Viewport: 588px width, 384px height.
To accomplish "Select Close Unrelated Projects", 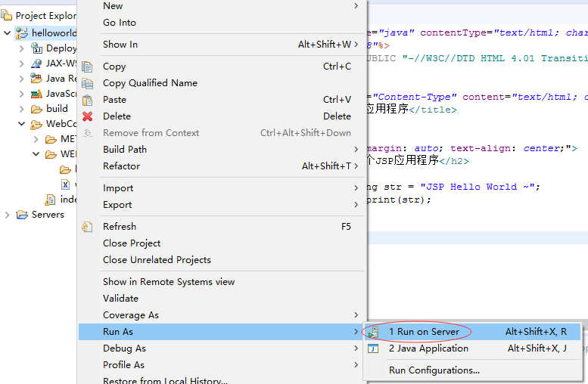I will (x=221, y=259).
